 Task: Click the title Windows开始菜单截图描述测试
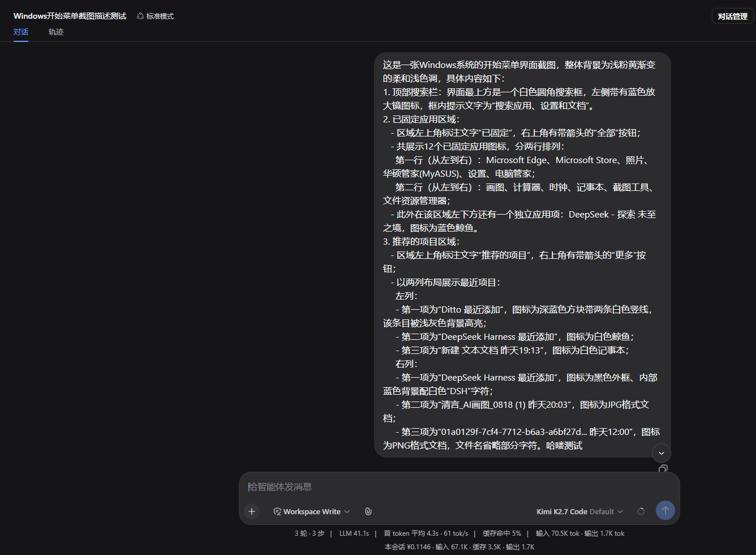[x=70, y=16]
